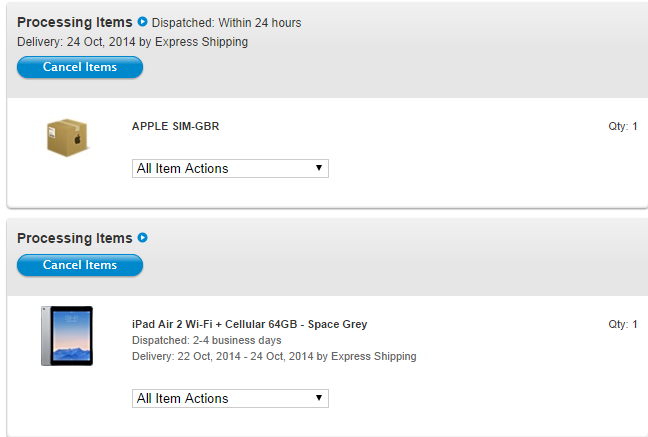
Task: Click blue arrow icon beside first Processing Items
Action: [142, 21]
